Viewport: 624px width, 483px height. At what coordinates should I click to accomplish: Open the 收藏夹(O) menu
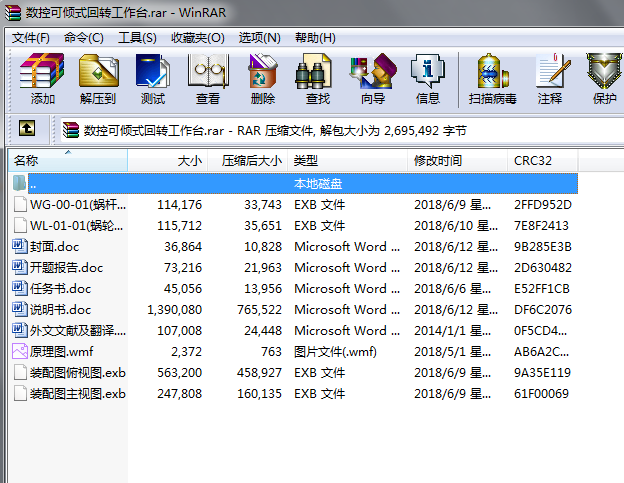pyautogui.click(x=198, y=38)
